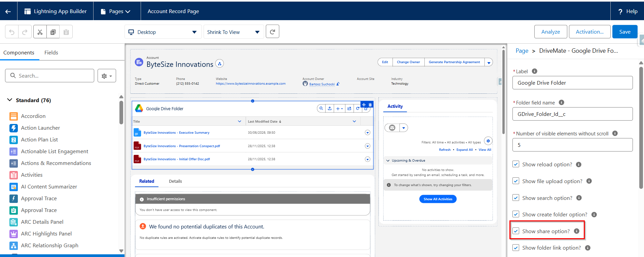Click the Show All Activities button
Viewport: 644px width, 257px height.
[438, 199]
